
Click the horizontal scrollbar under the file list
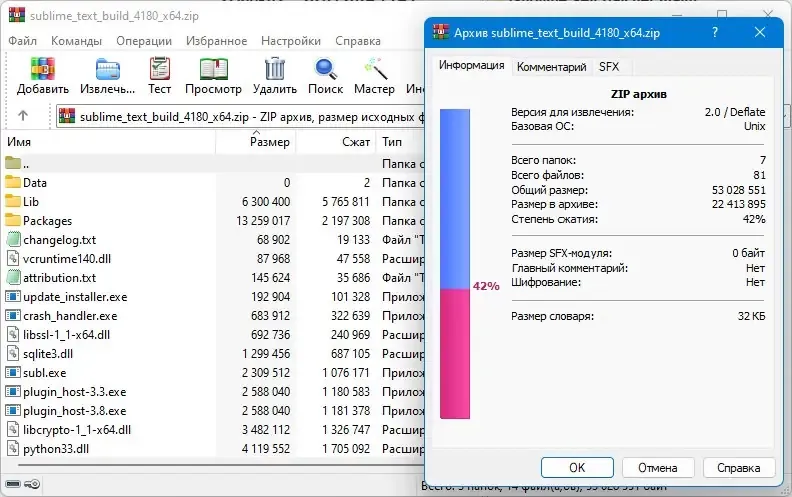point(220,465)
